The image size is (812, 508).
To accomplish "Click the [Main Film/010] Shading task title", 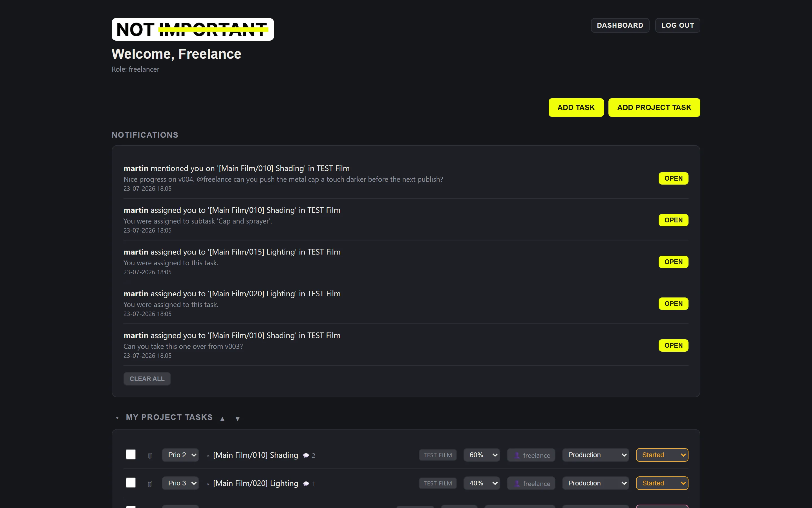I will (255, 455).
